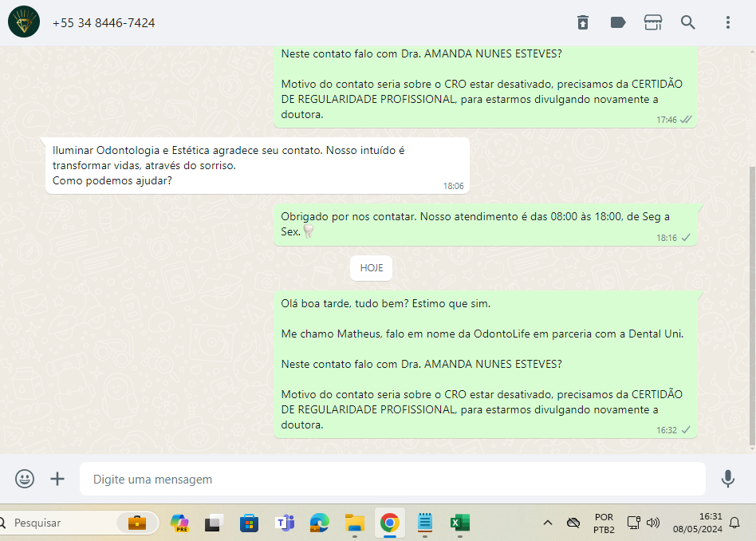This screenshot has width=756, height=541.
Task: Click the 18:06 timestamp
Action: (453, 186)
